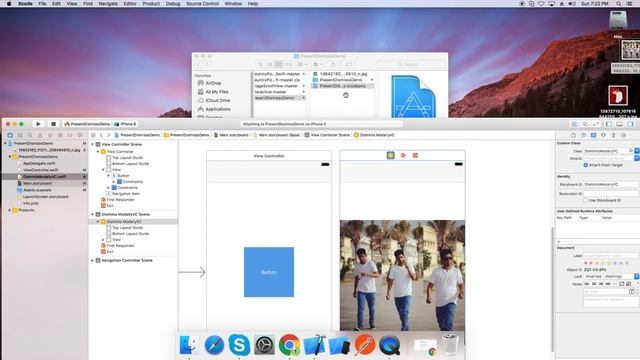Image resolution: width=640 pixels, height=360 pixels.
Task: Open Finder from the Dock
Action: (189, 345)
